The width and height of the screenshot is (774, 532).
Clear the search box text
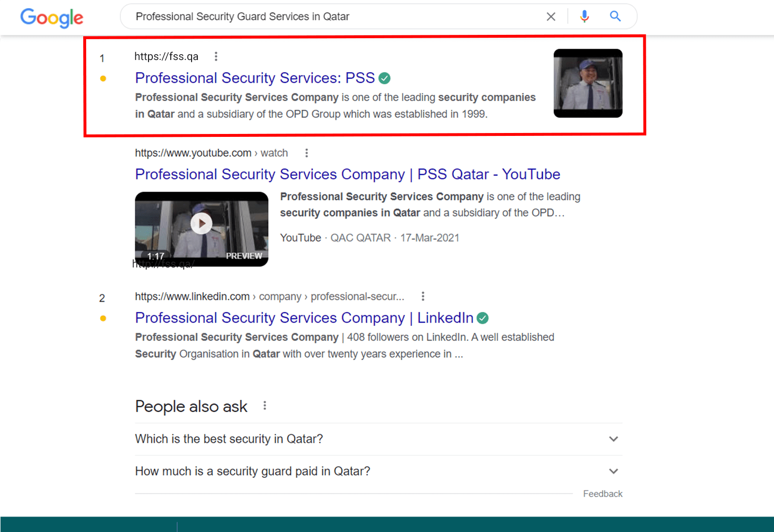pos(551,17)
